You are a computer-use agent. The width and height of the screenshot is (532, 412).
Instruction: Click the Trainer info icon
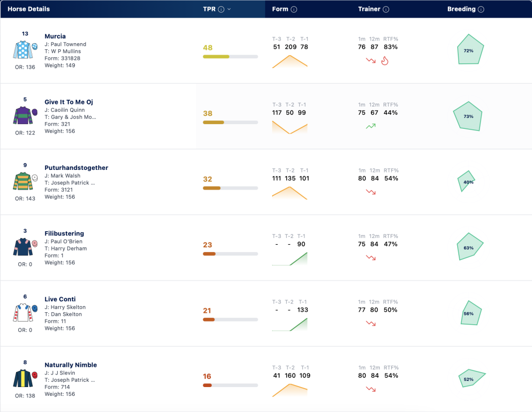[x=386, y=9]
